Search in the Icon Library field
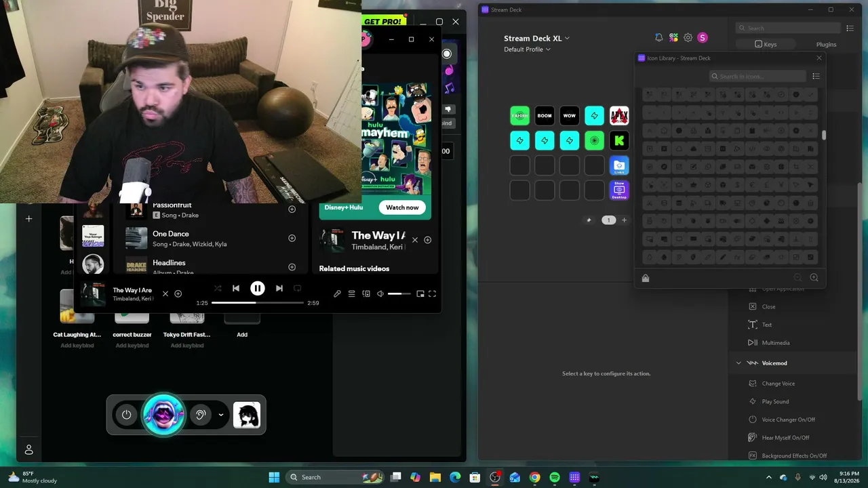The image size is (868, 488). tap(758, 77)
